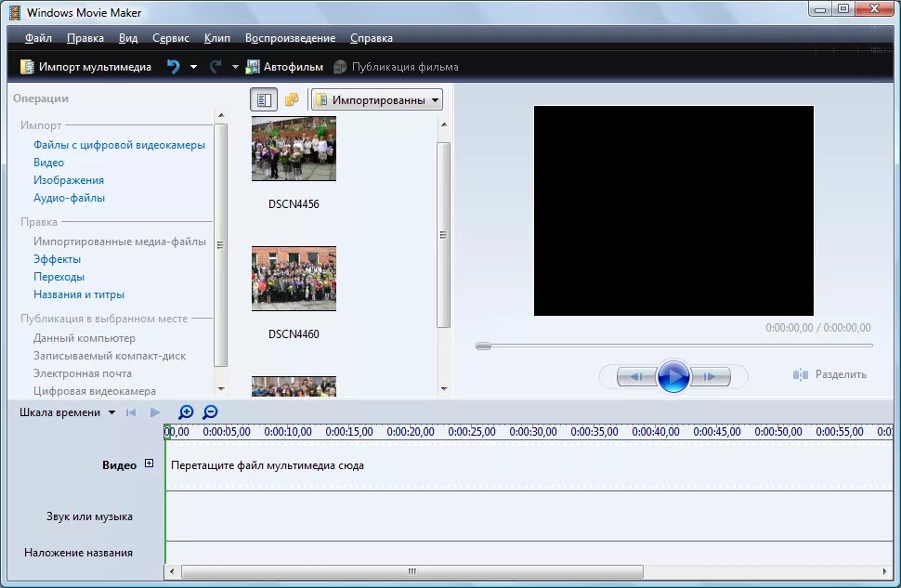Click the 0:00:10,00 mark on timeline ruler
This screenshot has width=901, height=588.
click(x=288, y=432)
